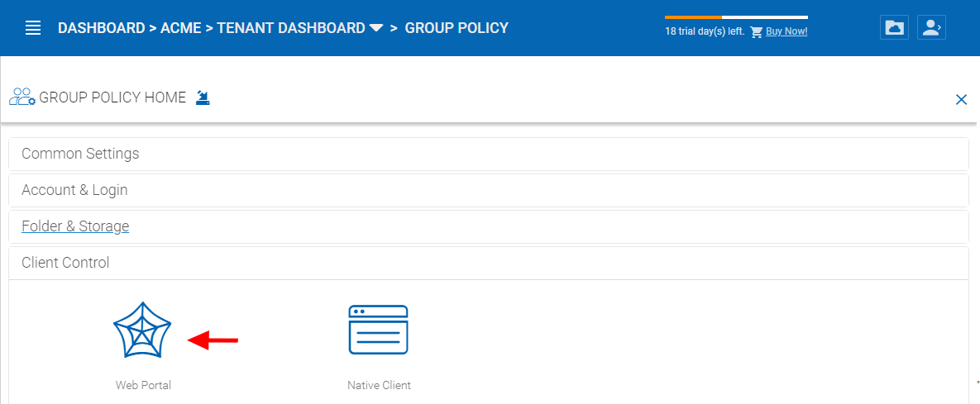
Task: Open the Tenant Dashboard dropdown arrow
Action: [x=375, y=28]
